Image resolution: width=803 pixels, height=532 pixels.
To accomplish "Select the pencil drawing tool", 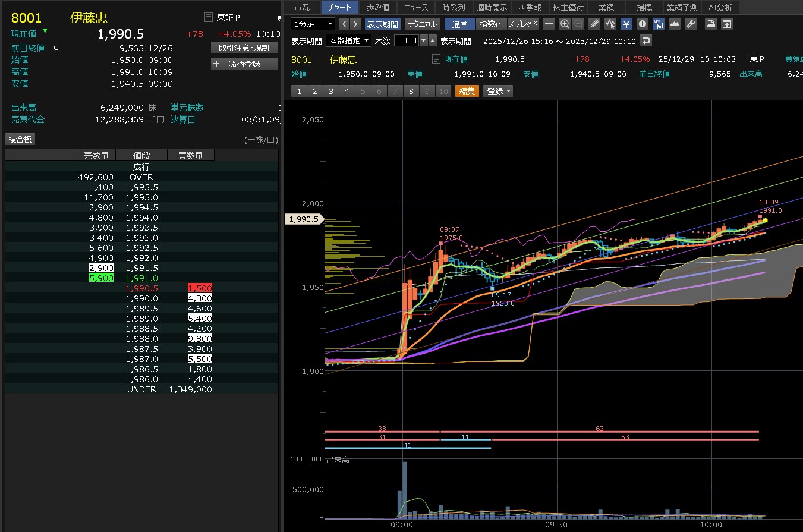I will 594,24.
